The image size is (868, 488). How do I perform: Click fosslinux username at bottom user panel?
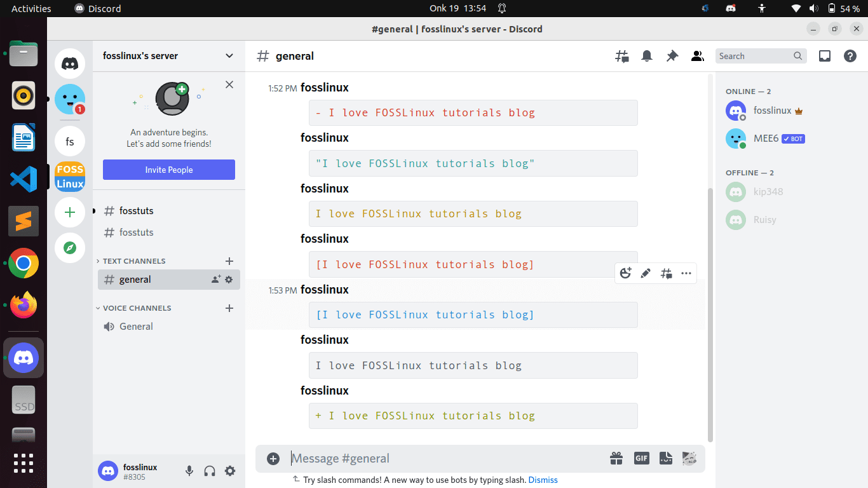140,467
